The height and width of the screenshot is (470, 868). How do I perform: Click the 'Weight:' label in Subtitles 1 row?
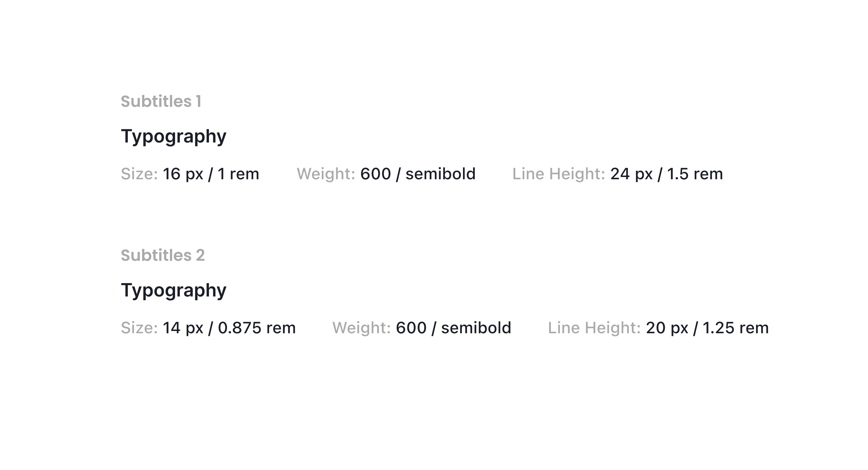[326, 174]
